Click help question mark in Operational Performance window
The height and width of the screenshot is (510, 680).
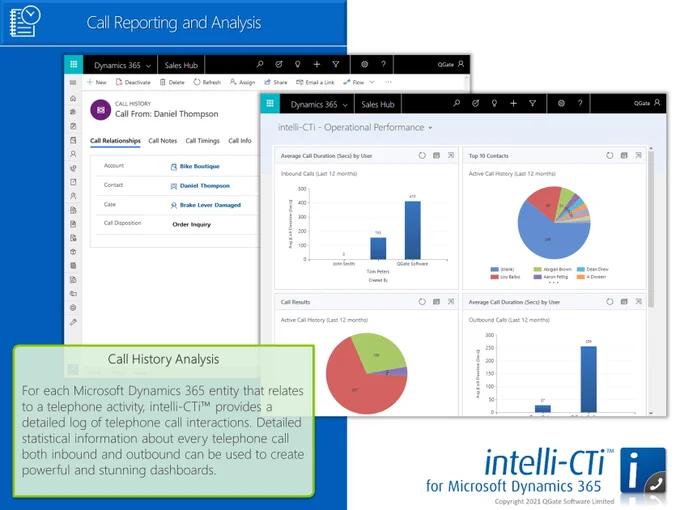pos(580,103)
